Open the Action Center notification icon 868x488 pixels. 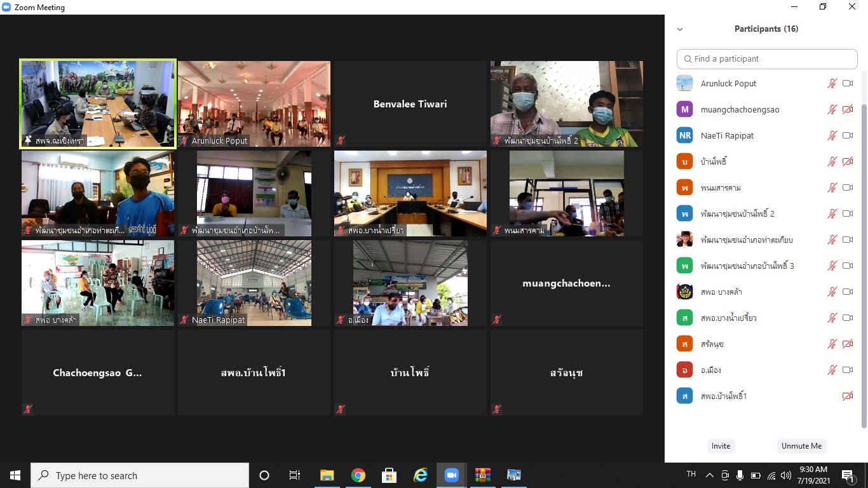846,475
